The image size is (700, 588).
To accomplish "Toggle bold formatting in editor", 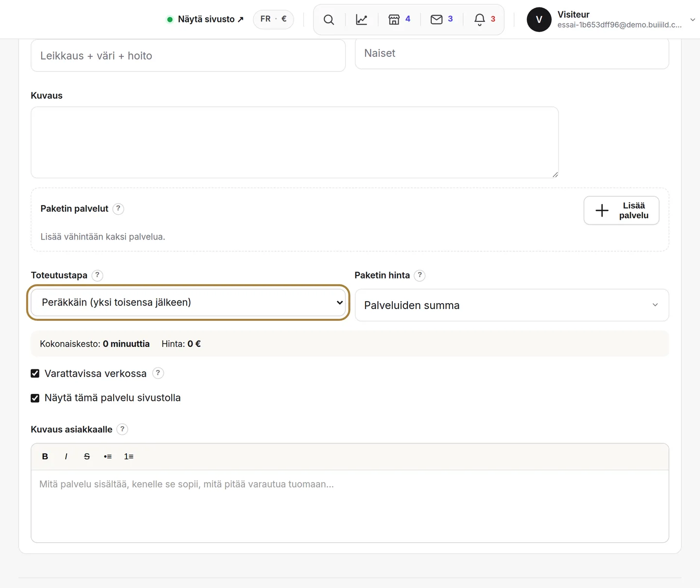I will [45, 456].
